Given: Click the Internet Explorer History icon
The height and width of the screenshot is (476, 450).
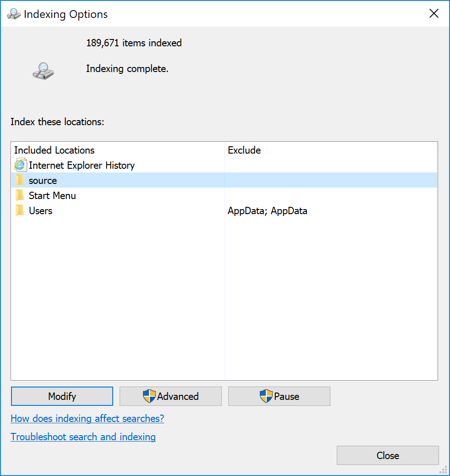Looking at the screenshot, I should 20,165.
